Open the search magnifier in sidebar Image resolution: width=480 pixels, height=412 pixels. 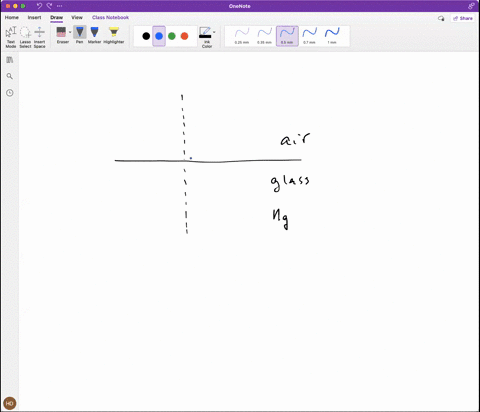click(10, 76)
